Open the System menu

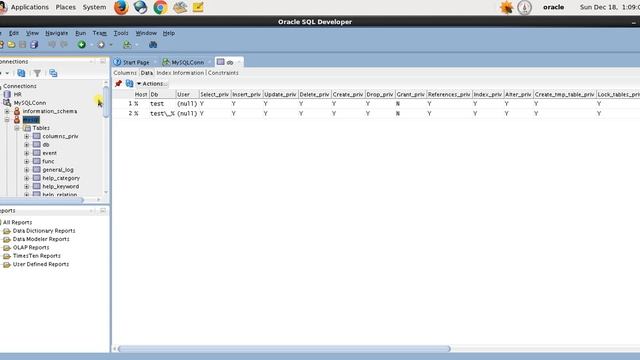[94, 7]
